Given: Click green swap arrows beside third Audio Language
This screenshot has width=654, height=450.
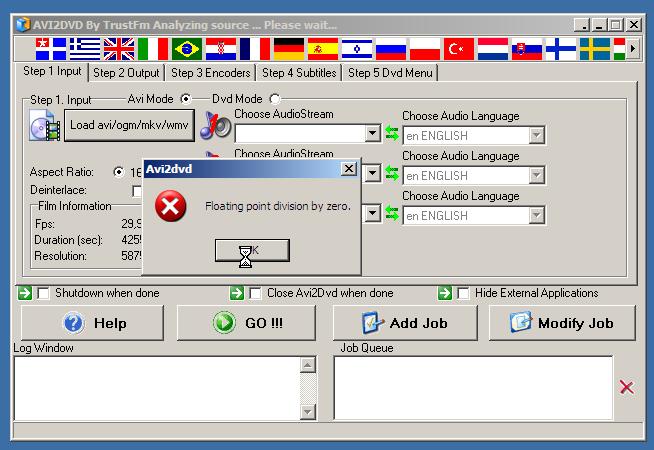Looking at the screenshot, I should point(392,213).
